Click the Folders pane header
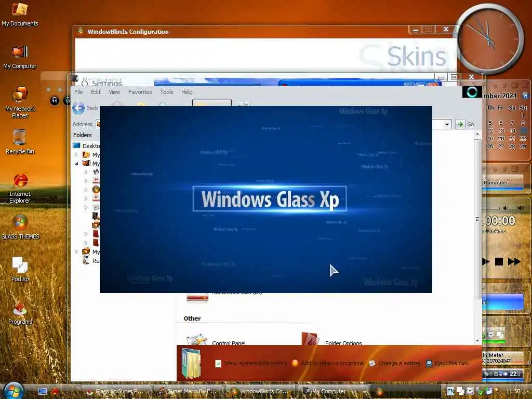This screenshot has height=399, width=532. [x=83, y=135]
